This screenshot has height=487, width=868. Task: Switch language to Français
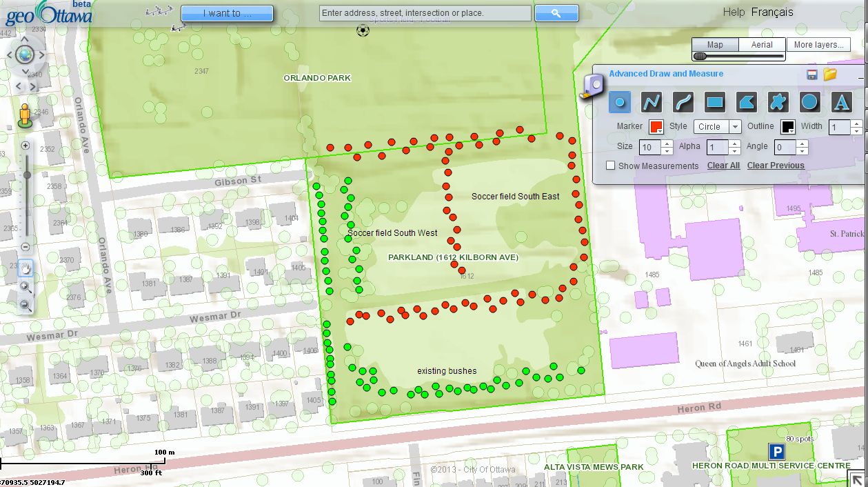[x=772, y=12]
